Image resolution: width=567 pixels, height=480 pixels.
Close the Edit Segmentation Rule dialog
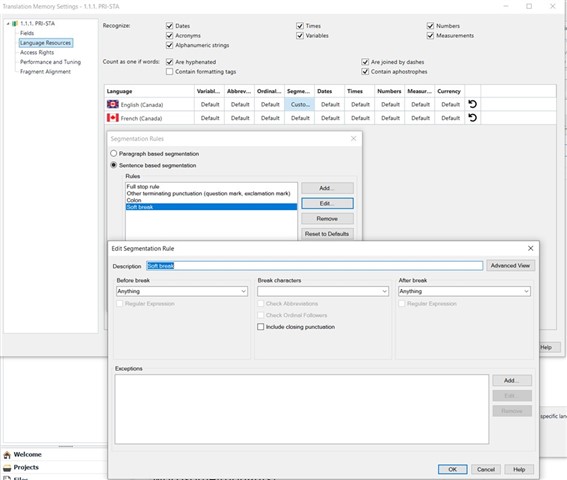coord(530,248)
